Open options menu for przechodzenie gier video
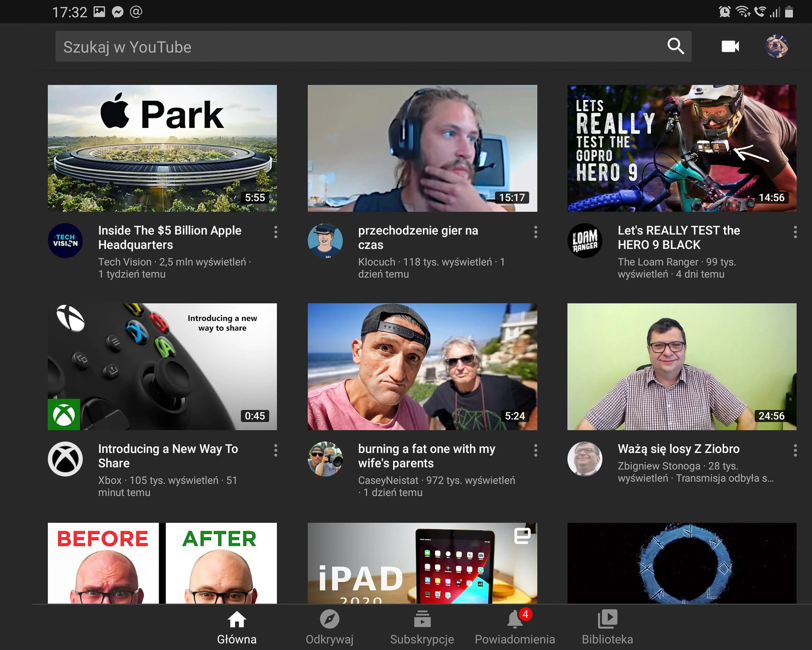 pos(536,232)
